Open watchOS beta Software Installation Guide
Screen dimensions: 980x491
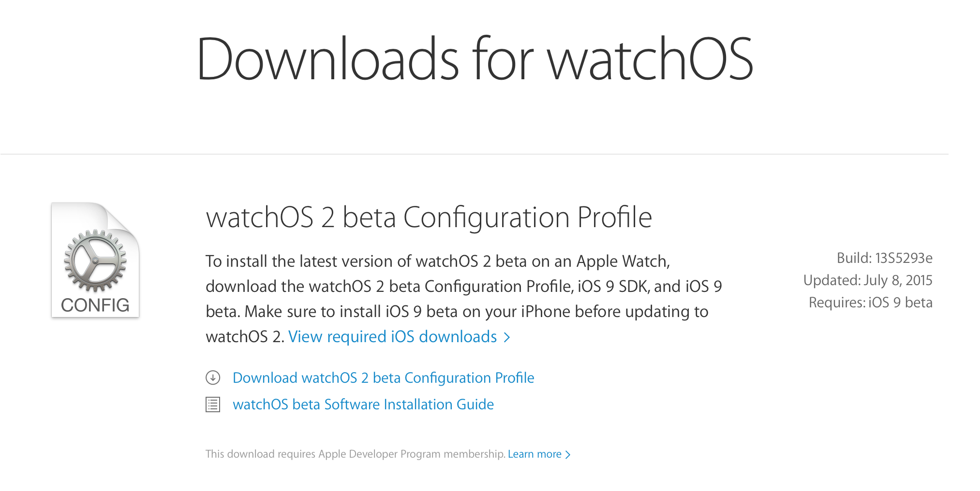pyautogui.click(x=363, y=404)
